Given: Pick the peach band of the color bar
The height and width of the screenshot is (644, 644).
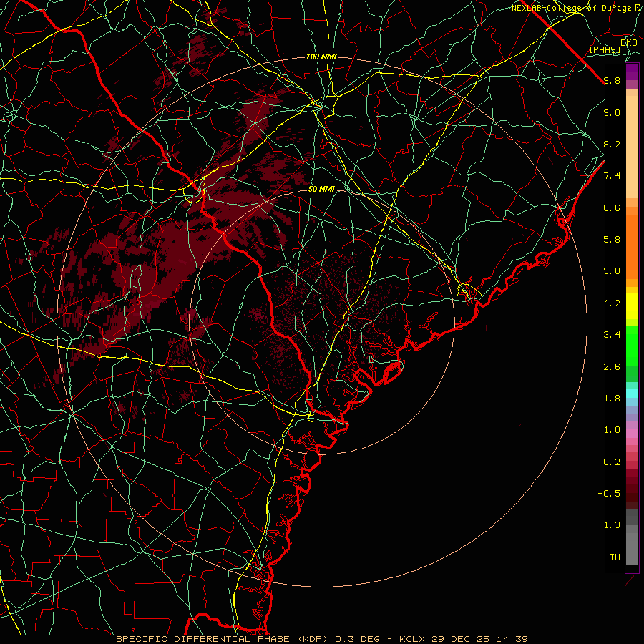Looking at the screenshot, I should [x=632, y=144].
